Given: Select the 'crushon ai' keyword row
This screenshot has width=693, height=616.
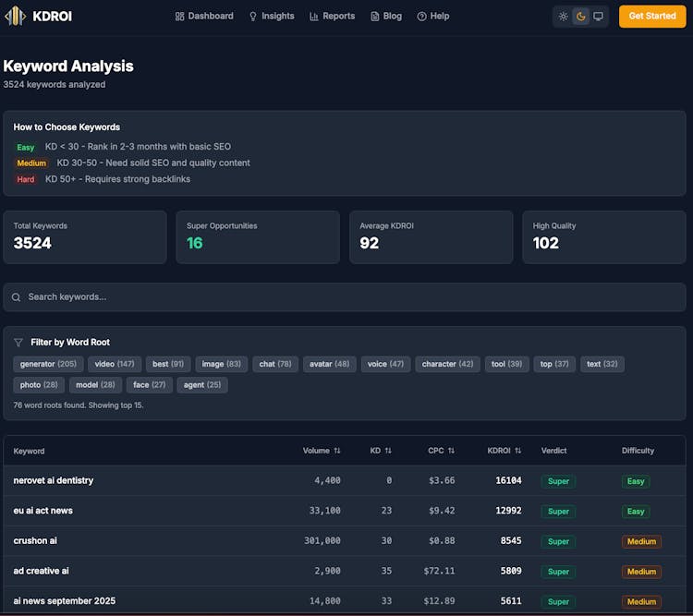Looking at the screenshot, I should pos(35,541).
